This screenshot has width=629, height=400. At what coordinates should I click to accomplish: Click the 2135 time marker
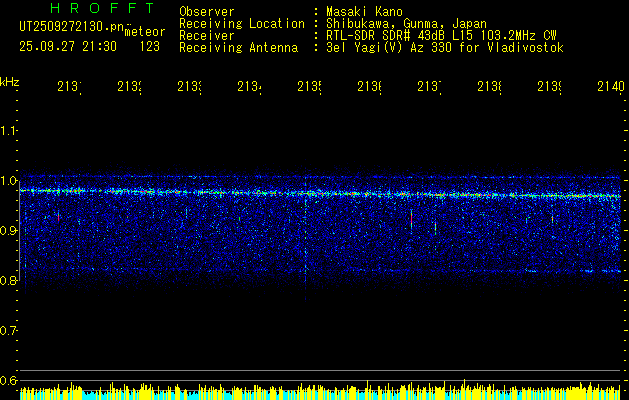[309, 87]
